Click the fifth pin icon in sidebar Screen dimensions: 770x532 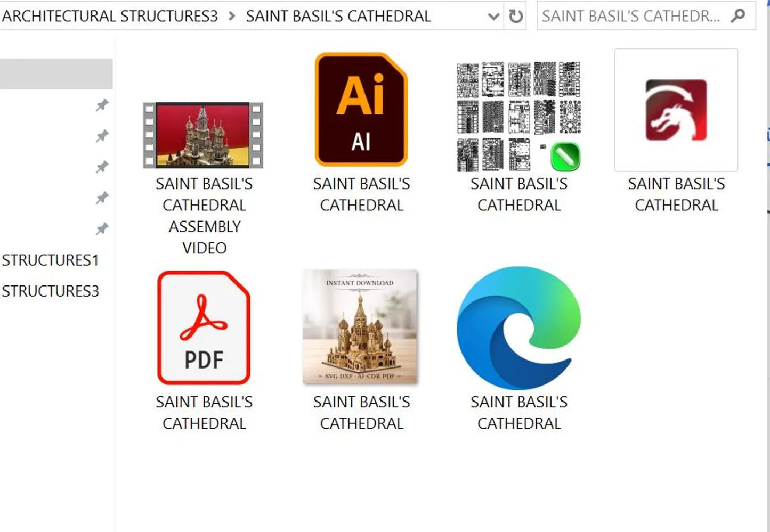(102, 228)
